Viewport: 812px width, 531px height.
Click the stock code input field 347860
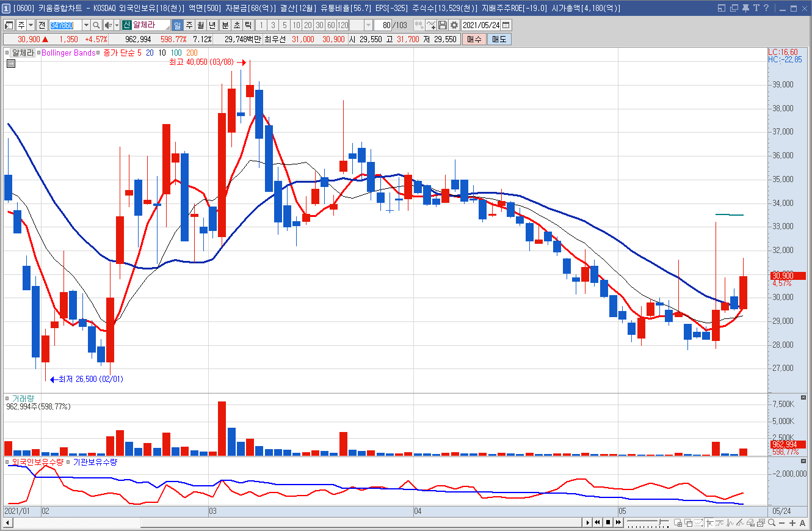65,25
